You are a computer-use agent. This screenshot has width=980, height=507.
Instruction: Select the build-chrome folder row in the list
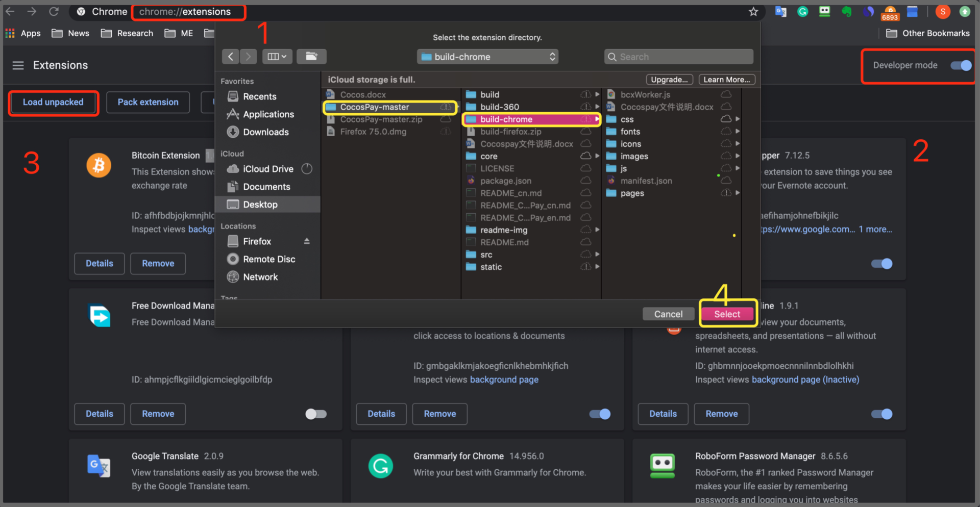tap(531, 119)
